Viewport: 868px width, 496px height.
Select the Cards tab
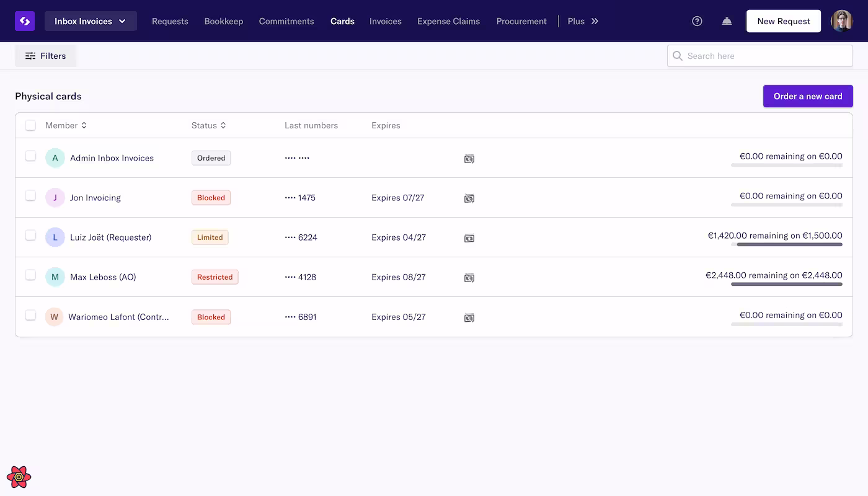342,21
